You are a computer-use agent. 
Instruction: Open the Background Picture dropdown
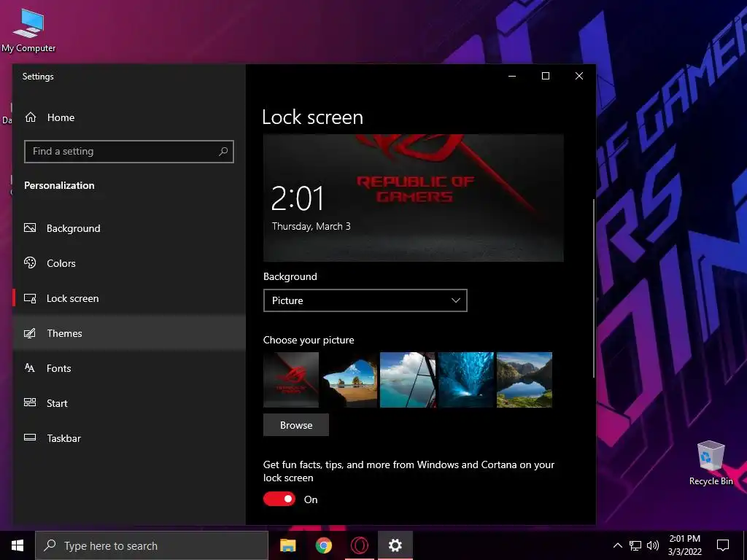365,300
